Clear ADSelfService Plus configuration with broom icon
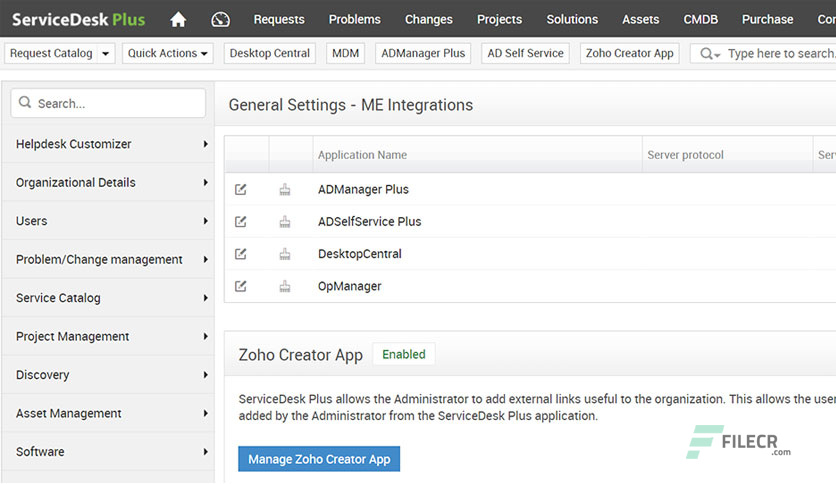 pos(285,221)
